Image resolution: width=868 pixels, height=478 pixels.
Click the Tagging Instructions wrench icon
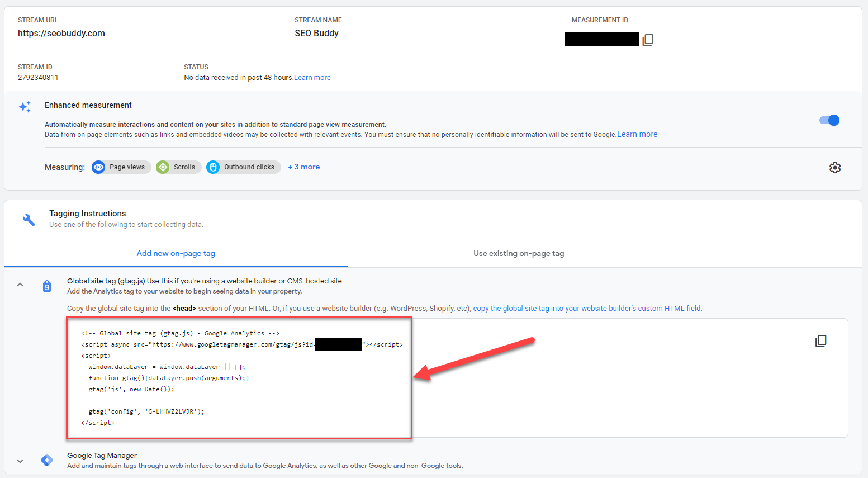tap(29, 220)
